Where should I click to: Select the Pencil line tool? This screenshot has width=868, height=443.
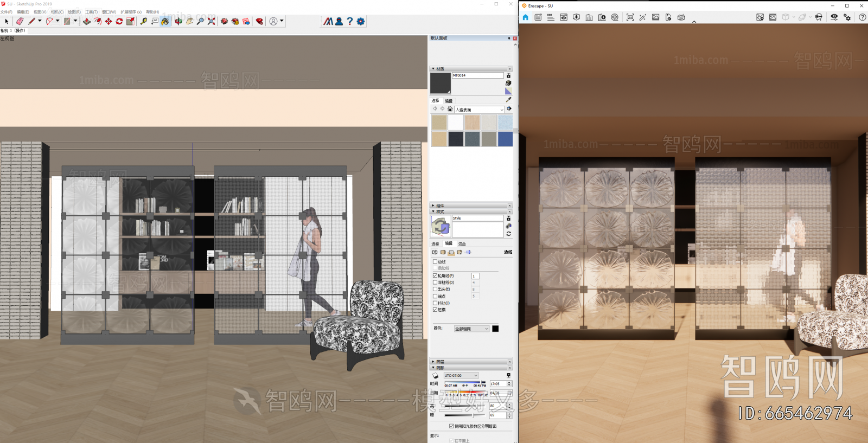pyautogui.click(x=31, y=21)
